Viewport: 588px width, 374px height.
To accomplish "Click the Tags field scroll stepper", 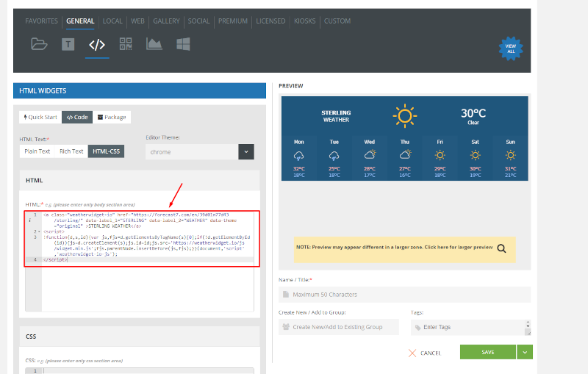I will coord(528,324).
